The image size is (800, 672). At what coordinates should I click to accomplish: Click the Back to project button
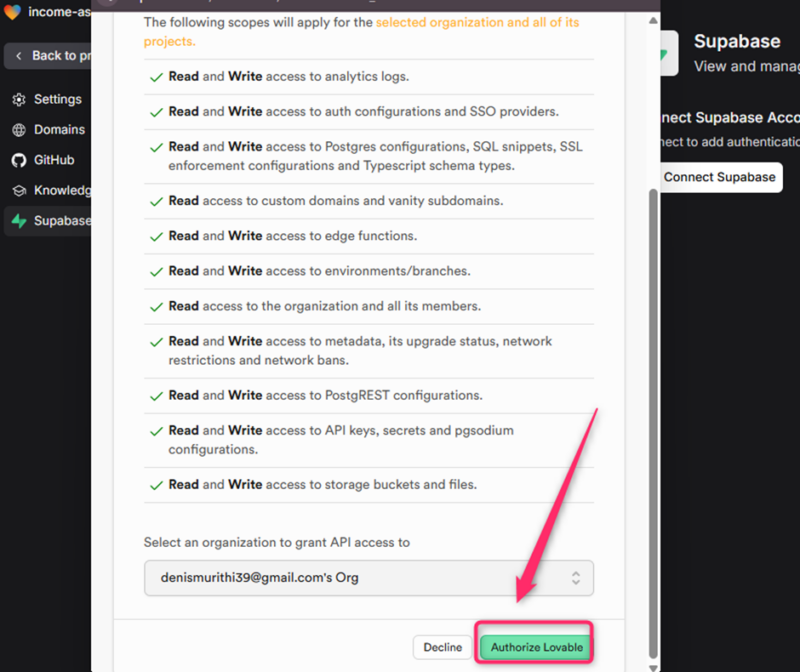pyautogui.click(x=50, y=56)
